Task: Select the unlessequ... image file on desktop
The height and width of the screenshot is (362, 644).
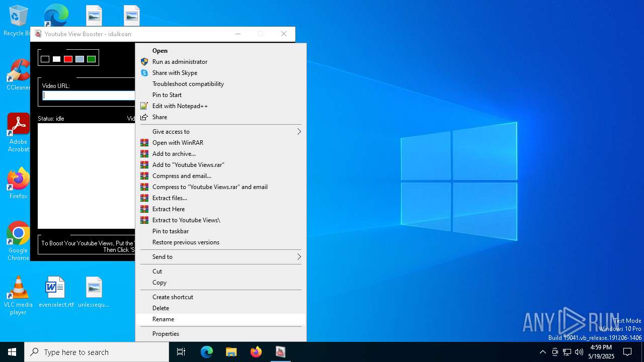Action: click(x=94, y=292)
